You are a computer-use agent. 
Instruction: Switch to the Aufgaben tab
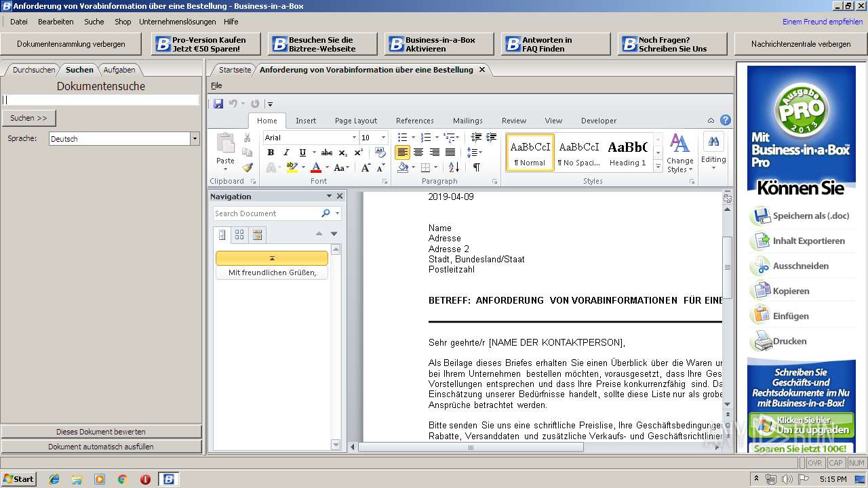119,70
